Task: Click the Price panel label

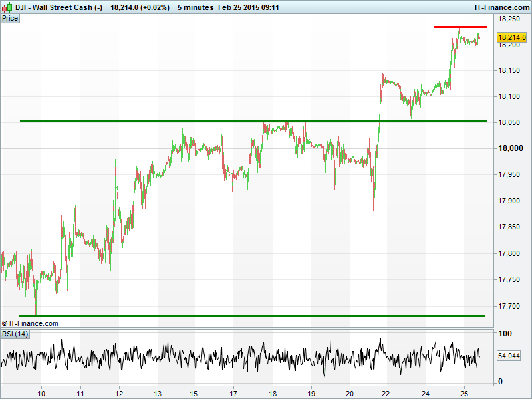Action: (10, 19)
